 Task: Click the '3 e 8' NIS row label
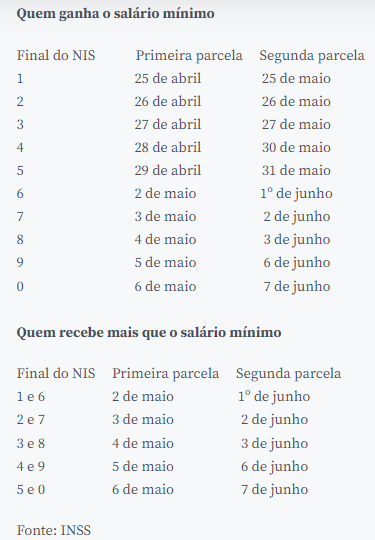[x=31, y=444]
